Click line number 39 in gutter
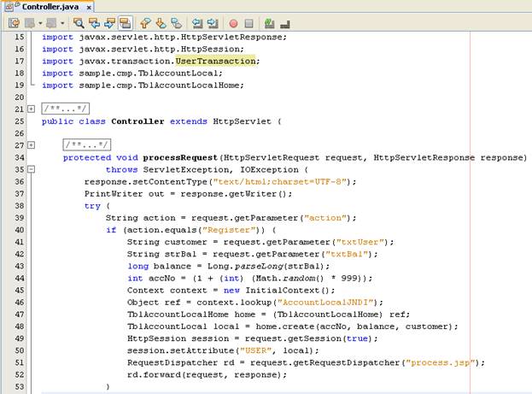This screenshot has width=532, height=394. 20,218
